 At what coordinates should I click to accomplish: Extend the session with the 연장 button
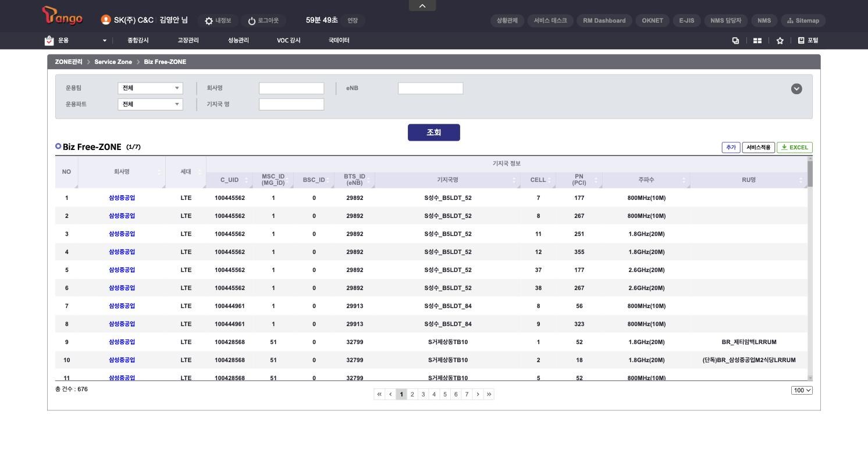click(x=353, y=21)
